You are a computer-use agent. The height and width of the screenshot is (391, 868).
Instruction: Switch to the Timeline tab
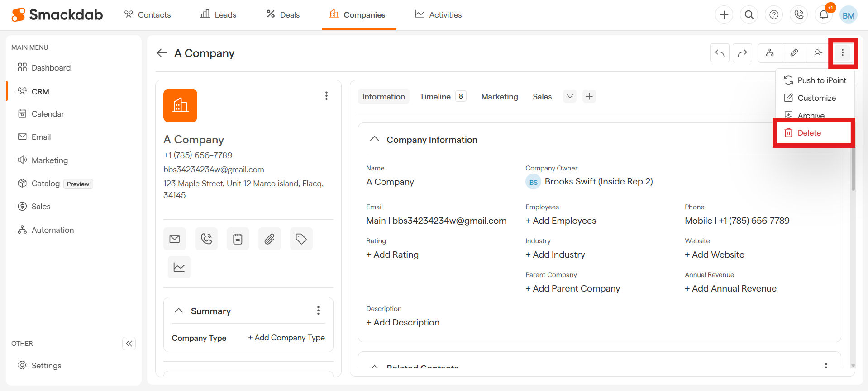pos(435,97)
